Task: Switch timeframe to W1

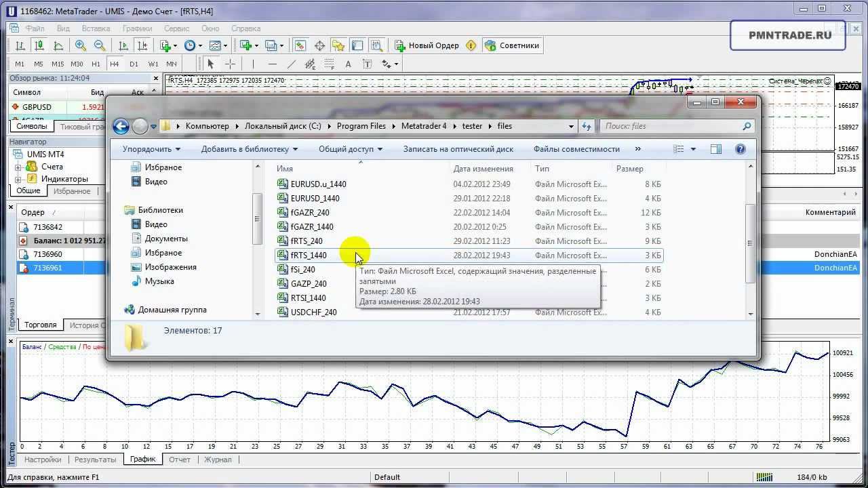Action: [x=153, y=64]
